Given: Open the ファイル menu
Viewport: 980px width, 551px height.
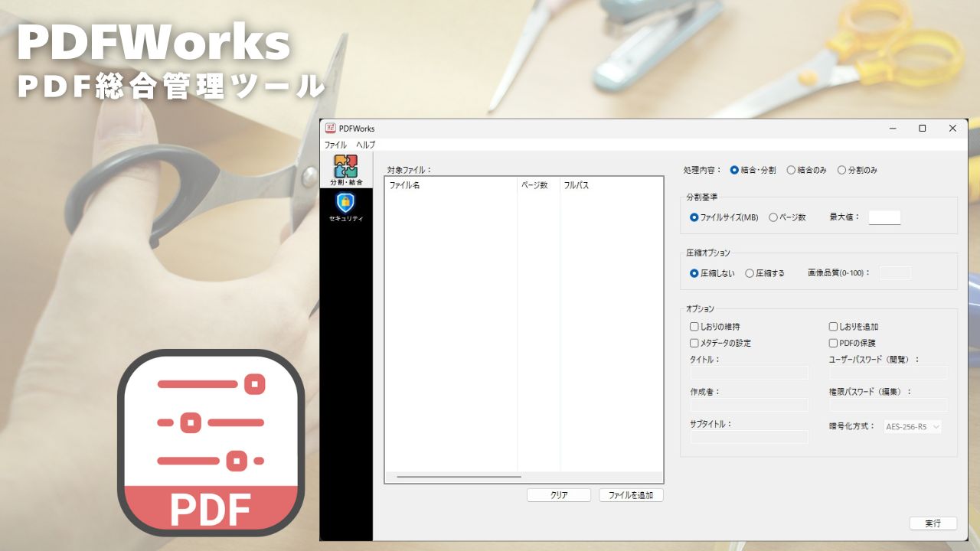Looking at the screenshot, I should click(335, 145).
